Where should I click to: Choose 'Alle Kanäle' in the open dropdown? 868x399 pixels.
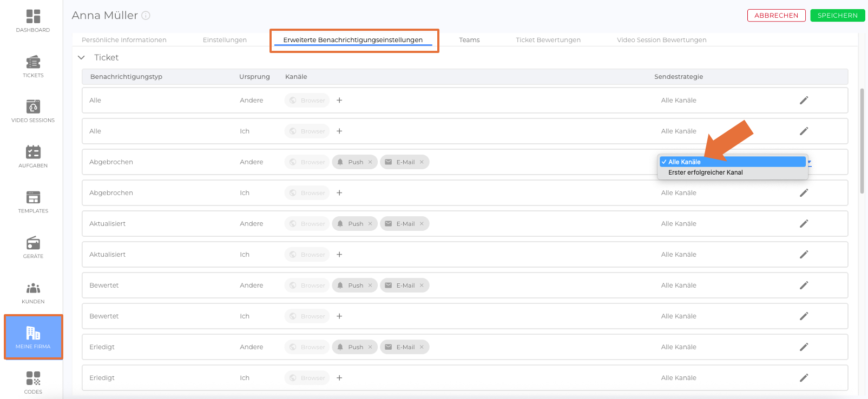pyautogui.click(x=685, y=162)
